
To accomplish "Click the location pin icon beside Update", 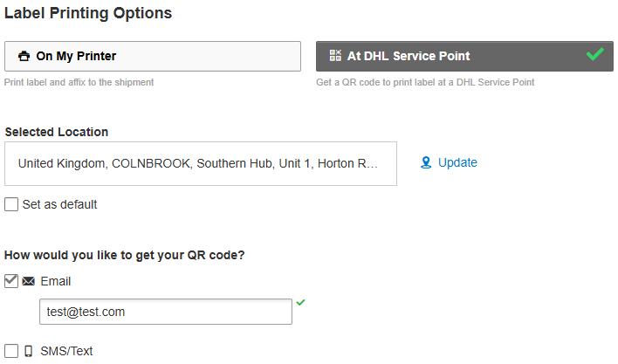I will (426, 162).
